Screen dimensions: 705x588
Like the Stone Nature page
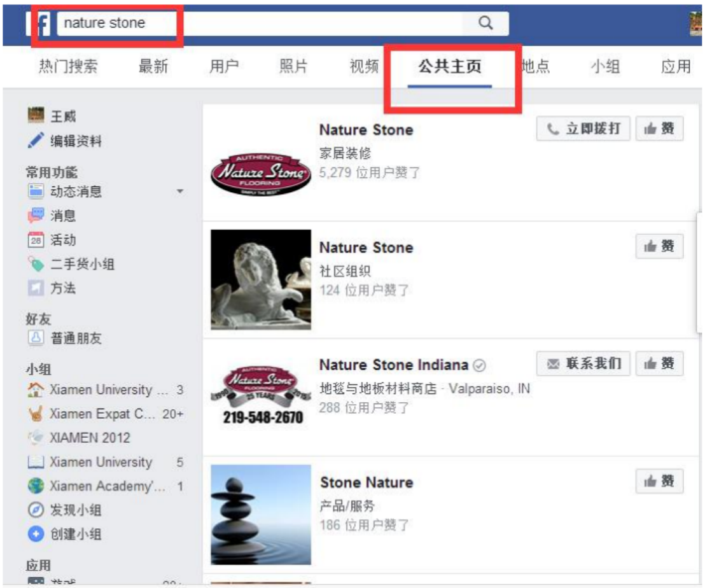pyautogui.click(x=660, y=482)
